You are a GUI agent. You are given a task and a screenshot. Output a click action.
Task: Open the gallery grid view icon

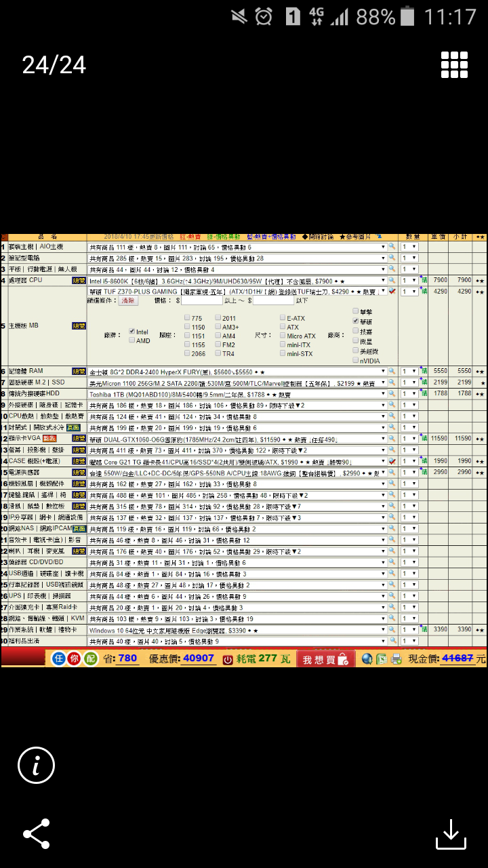click(x=454, y=65)
